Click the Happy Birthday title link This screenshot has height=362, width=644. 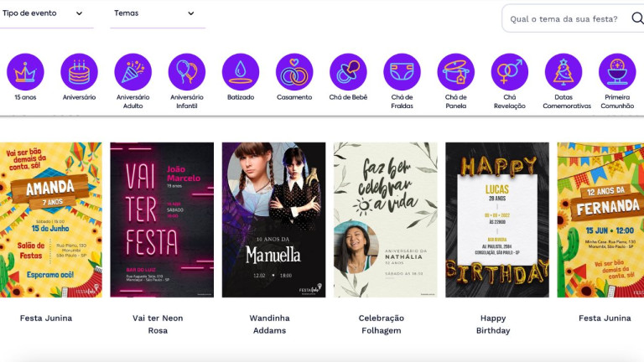coord(493,324)
